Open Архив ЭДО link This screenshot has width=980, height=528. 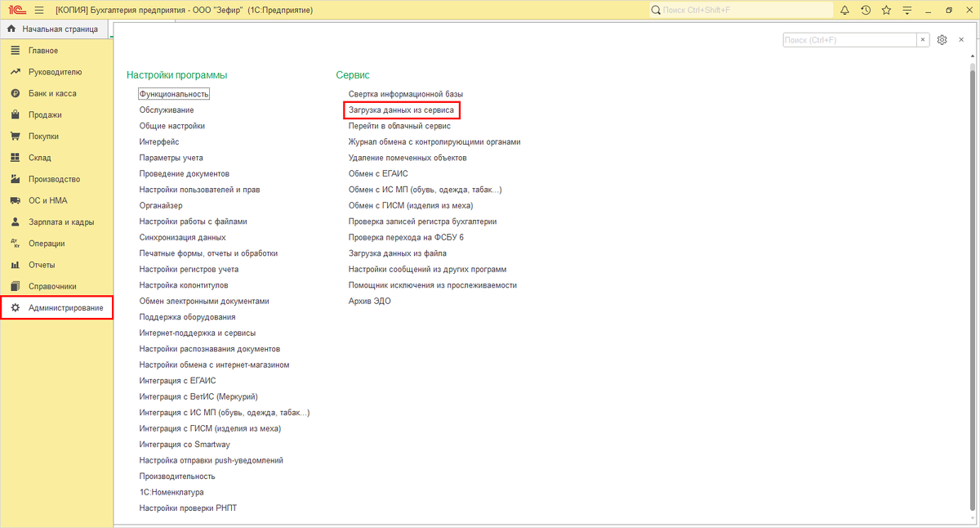click(370, 301)
